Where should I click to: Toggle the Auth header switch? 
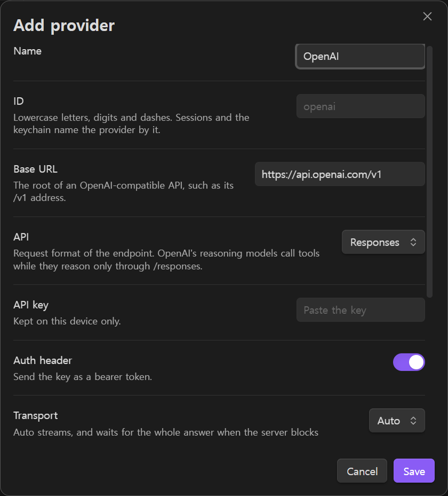[x=409, y=362]
